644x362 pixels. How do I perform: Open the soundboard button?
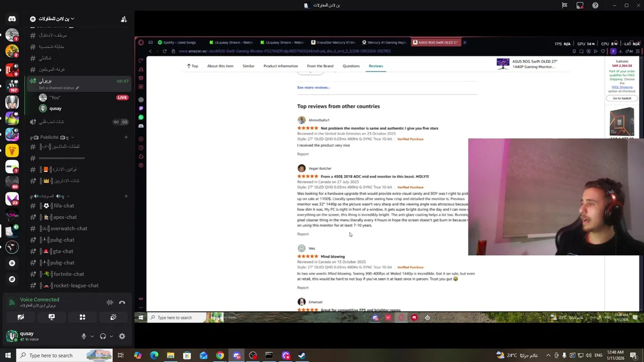[x=113, y=317]
